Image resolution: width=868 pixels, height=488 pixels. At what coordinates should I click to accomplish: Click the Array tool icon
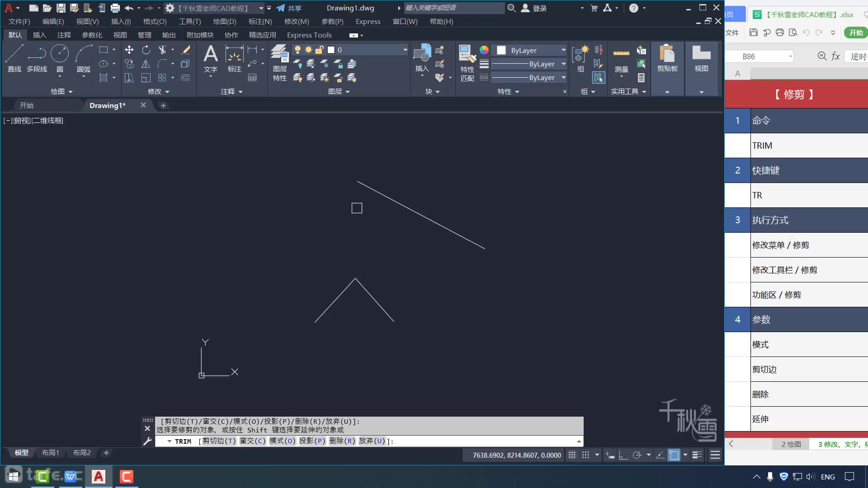tap(162, 78)
